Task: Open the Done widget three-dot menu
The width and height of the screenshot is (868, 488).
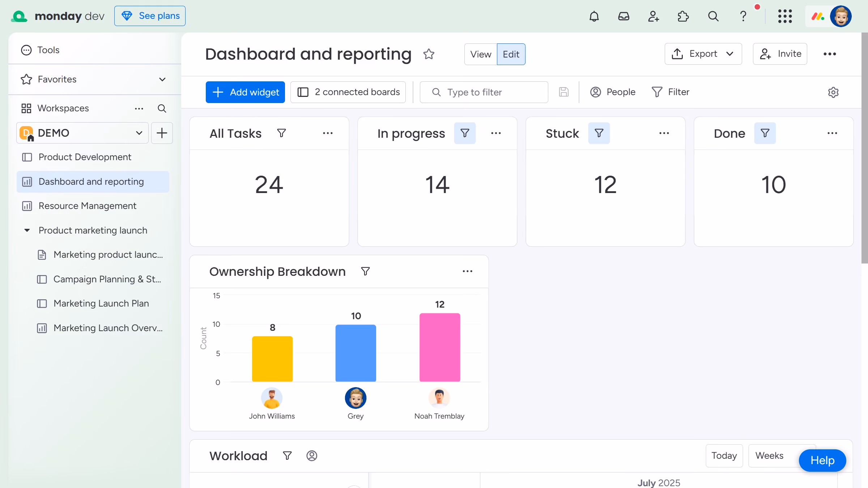Action: pyautogui.click(x=832, y=133)
